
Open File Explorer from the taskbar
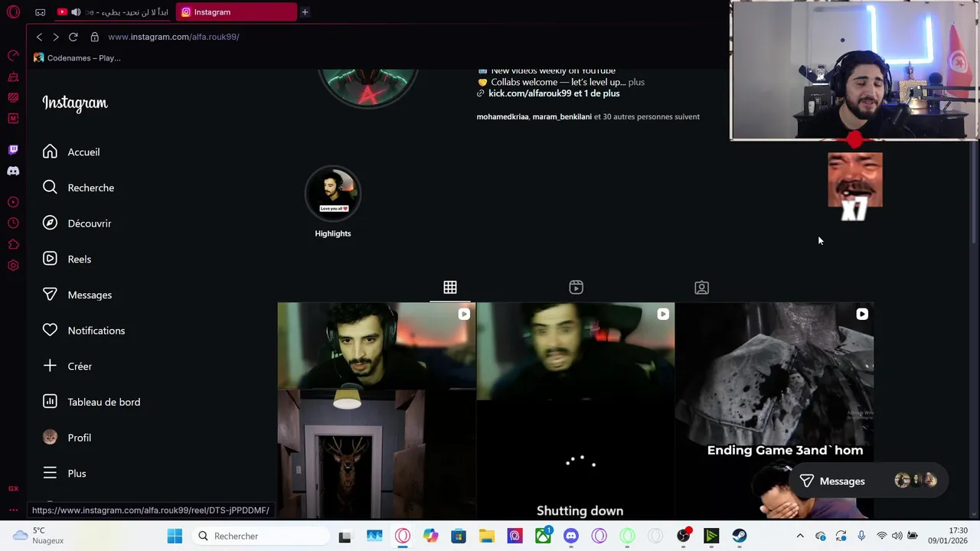(487, 536)
